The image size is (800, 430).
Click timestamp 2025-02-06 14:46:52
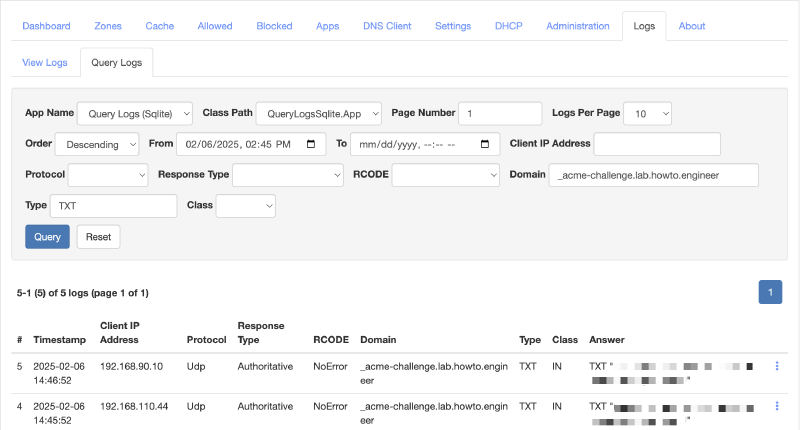coord(59,373)
